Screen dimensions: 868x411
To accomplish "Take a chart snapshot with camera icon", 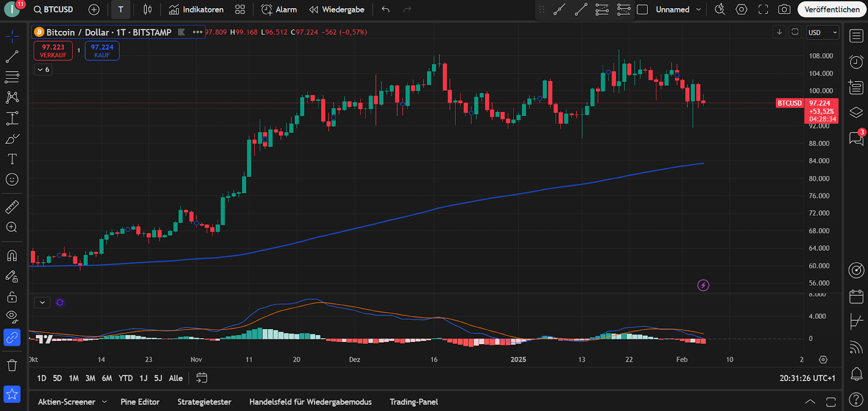I will point(784,9).
